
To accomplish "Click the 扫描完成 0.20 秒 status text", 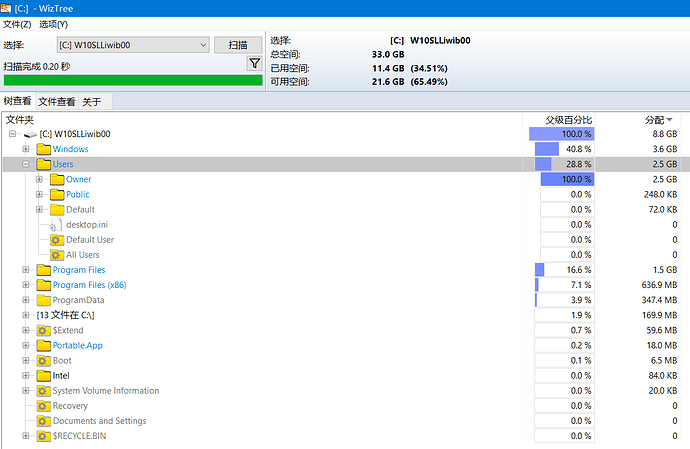I will (37, 66).
